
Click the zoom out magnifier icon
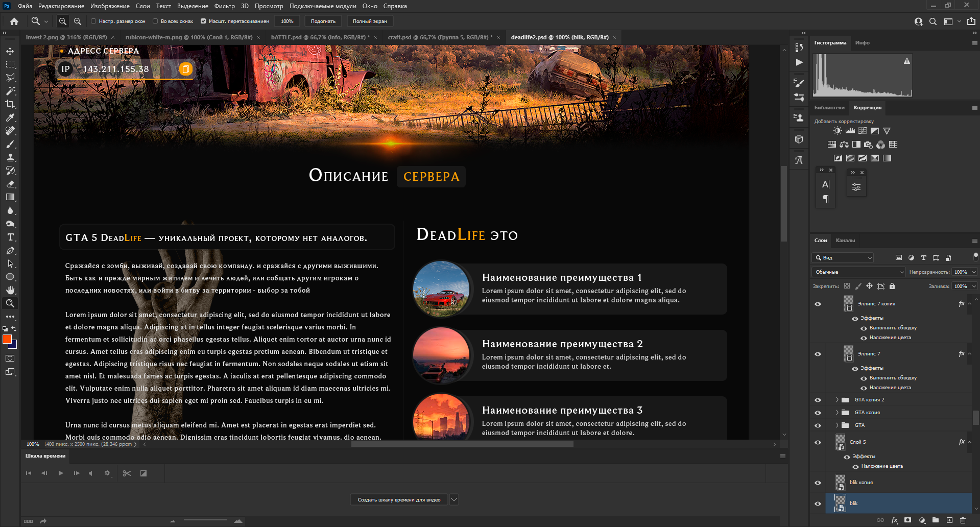tap(78, 21)
